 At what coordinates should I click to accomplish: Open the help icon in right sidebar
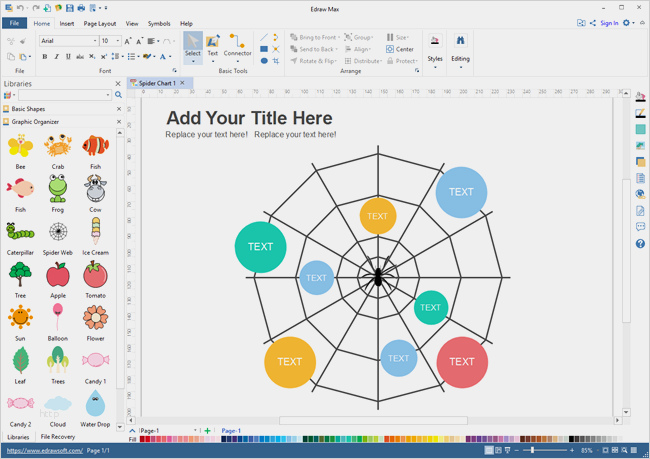tap(640, 243)
